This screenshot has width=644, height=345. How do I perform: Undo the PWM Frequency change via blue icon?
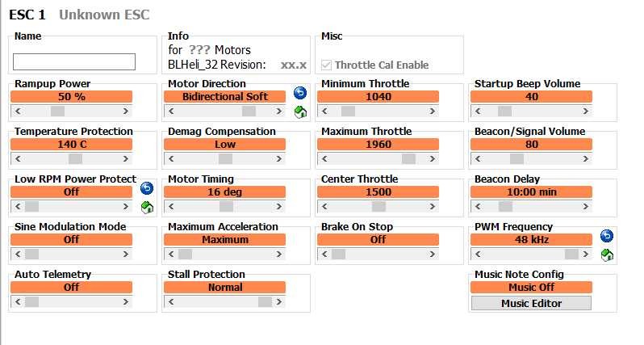pos(607,236)
